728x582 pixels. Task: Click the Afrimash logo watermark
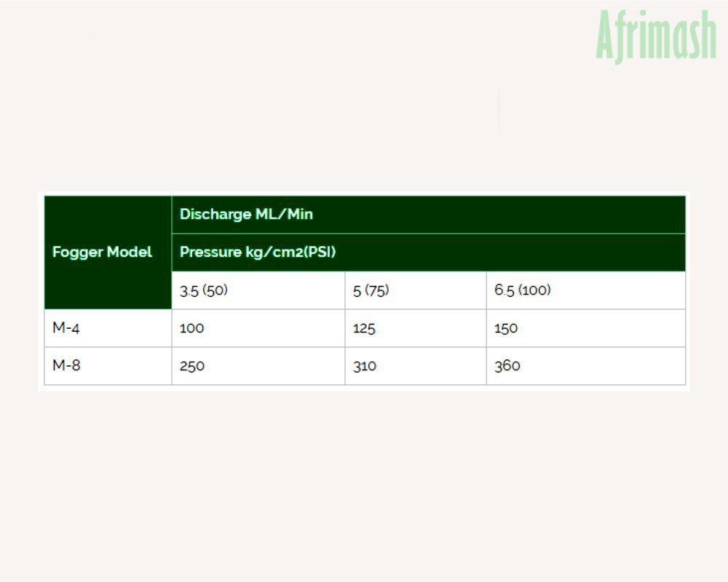[x=656, y=36]
